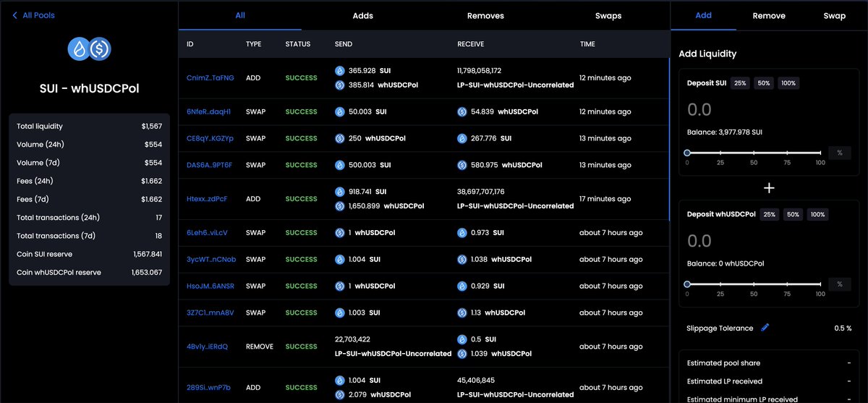Set SUI deposit to 50%

click(764, 83)
